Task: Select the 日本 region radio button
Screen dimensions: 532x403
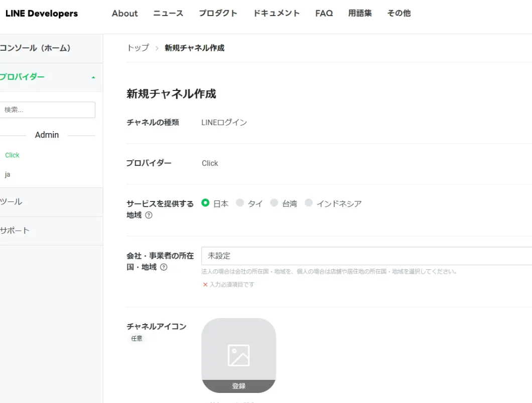Action: click(205, 203)
